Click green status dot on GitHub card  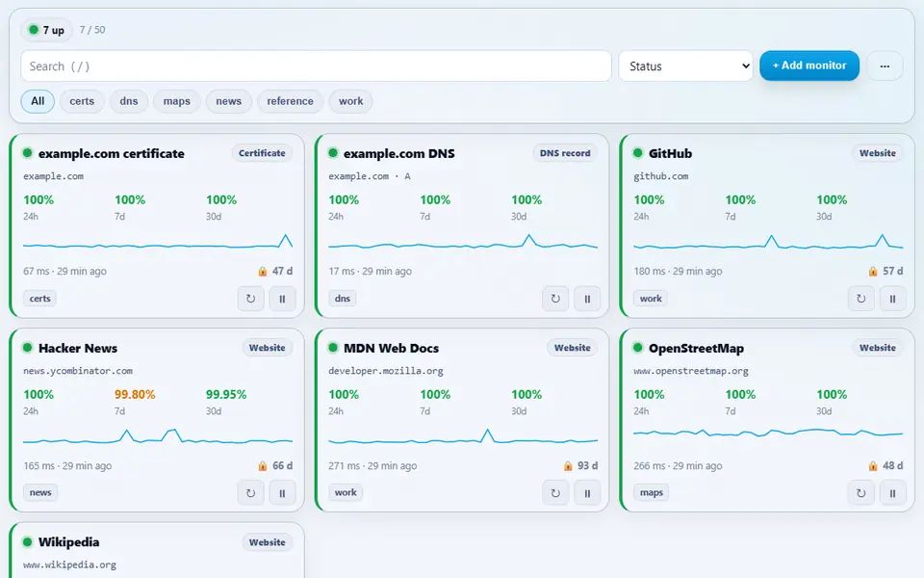coord(637,153)
